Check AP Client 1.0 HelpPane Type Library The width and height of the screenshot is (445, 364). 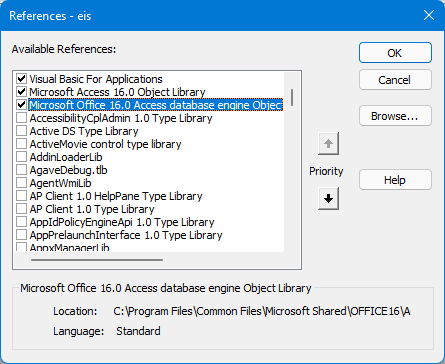click(22, 196)
